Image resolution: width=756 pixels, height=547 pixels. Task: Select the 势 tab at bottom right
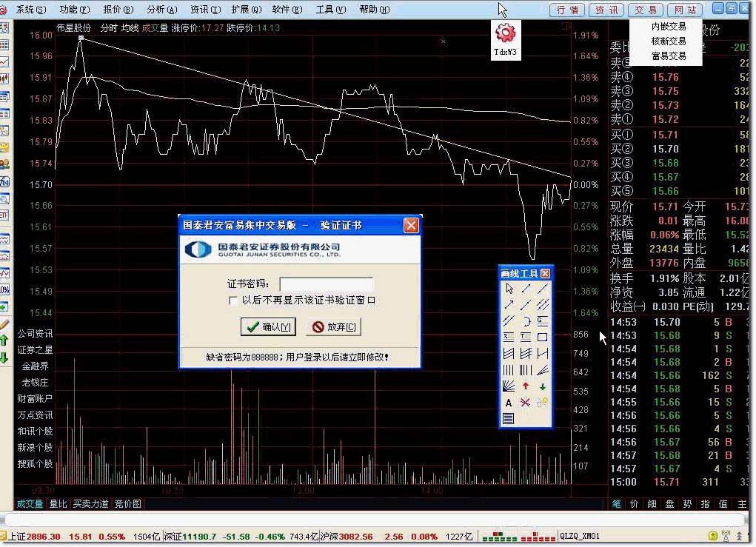point(687,504)
